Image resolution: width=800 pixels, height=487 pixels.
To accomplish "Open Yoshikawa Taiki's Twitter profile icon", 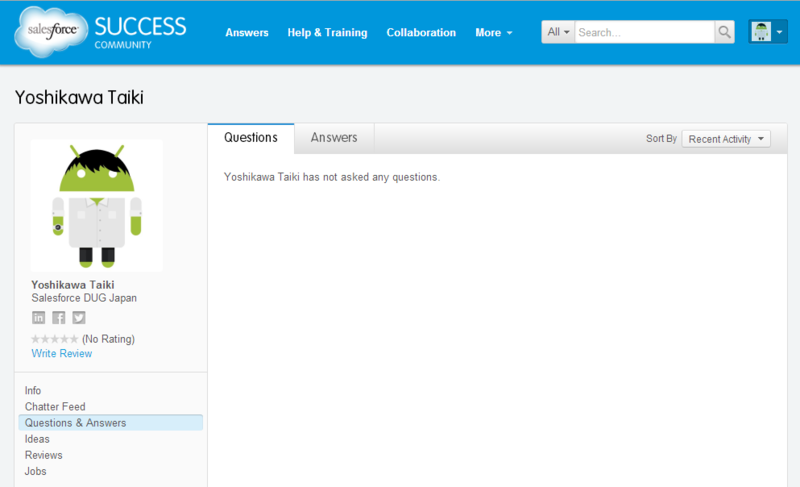I will [79, 318].
